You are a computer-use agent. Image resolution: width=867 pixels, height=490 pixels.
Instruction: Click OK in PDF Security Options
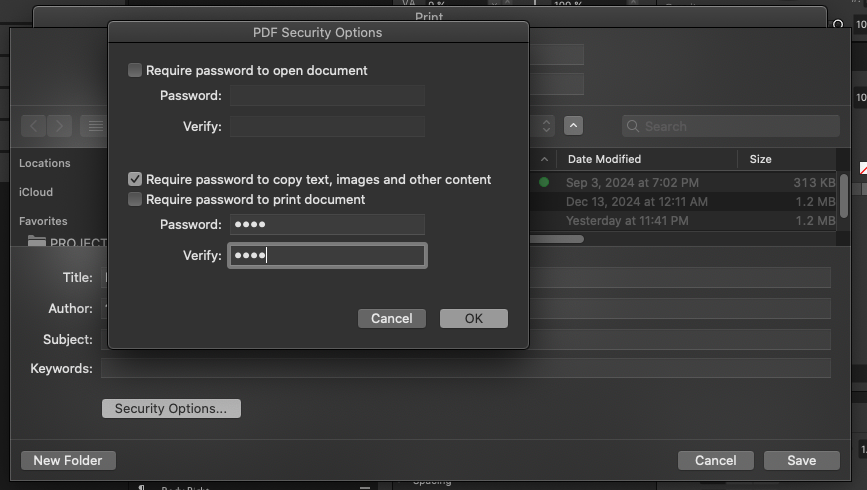pyautogui.click(x=473, y=318)
